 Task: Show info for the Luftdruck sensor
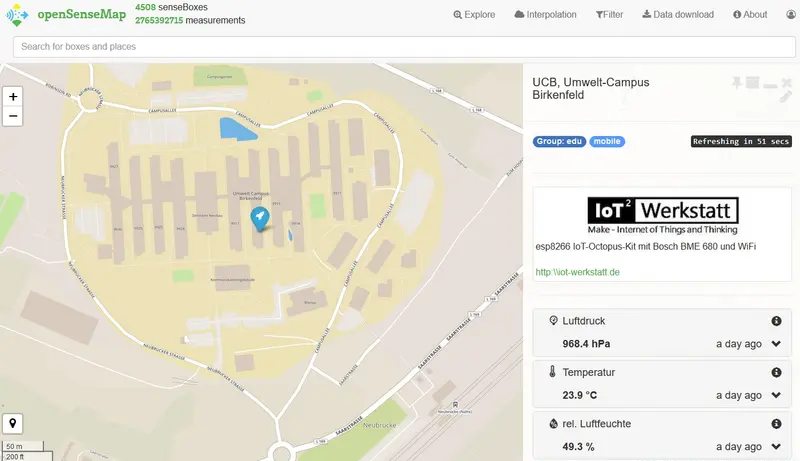pyautogui.click(x=776, y=321)
